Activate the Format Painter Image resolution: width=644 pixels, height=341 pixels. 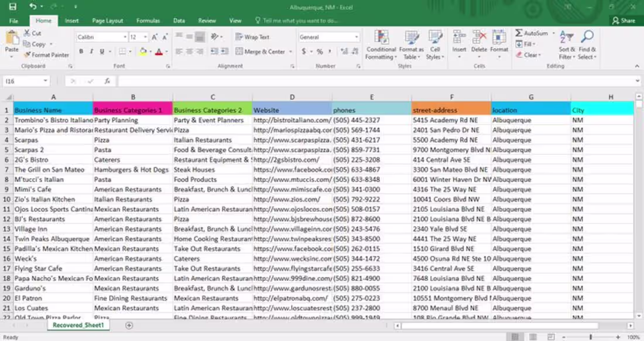pos(46,54)
